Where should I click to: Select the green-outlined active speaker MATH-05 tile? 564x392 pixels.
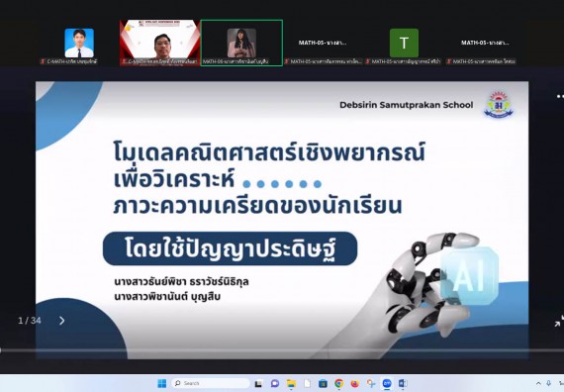coord(241,43)
